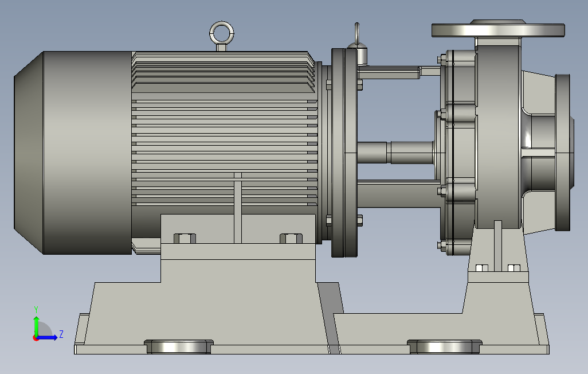Select the left hex bolt on the motor foot
The height and width of the screenshot is (374, 588).
(185, 239)
